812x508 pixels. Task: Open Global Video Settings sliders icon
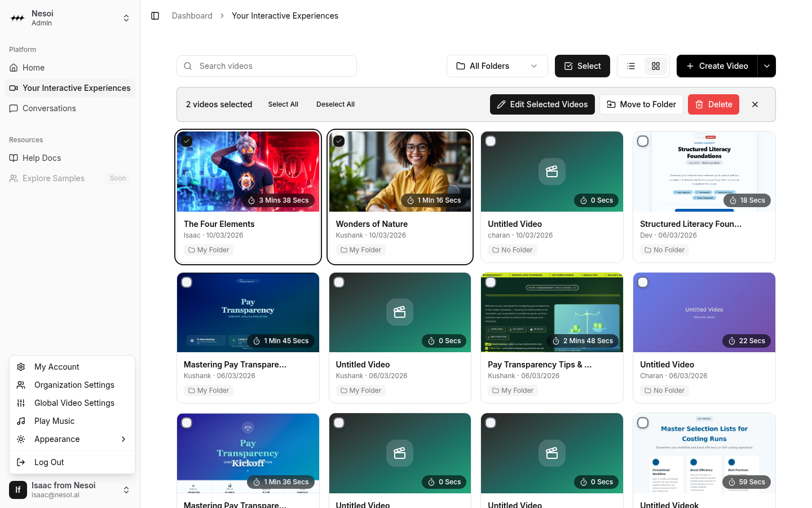pyautogui.click(x=21, y=403)
